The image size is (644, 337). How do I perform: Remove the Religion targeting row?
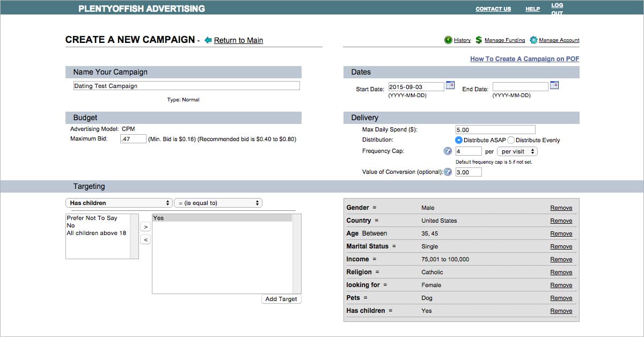[x=561, y=272]
